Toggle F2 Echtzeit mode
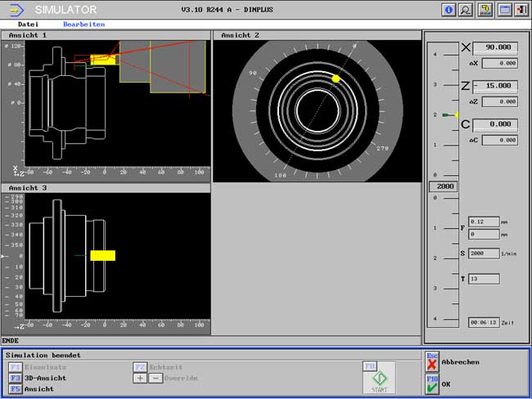 (x=140, y=368)
